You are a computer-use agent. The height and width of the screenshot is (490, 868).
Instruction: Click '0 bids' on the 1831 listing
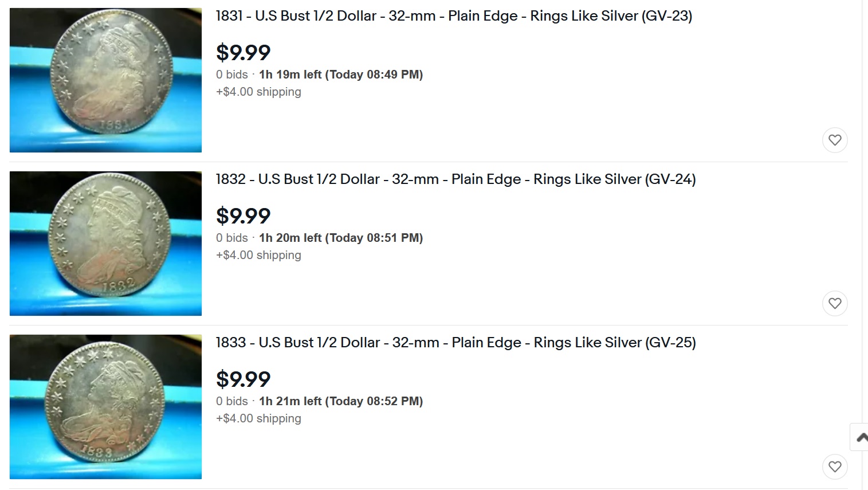(232, 75)
